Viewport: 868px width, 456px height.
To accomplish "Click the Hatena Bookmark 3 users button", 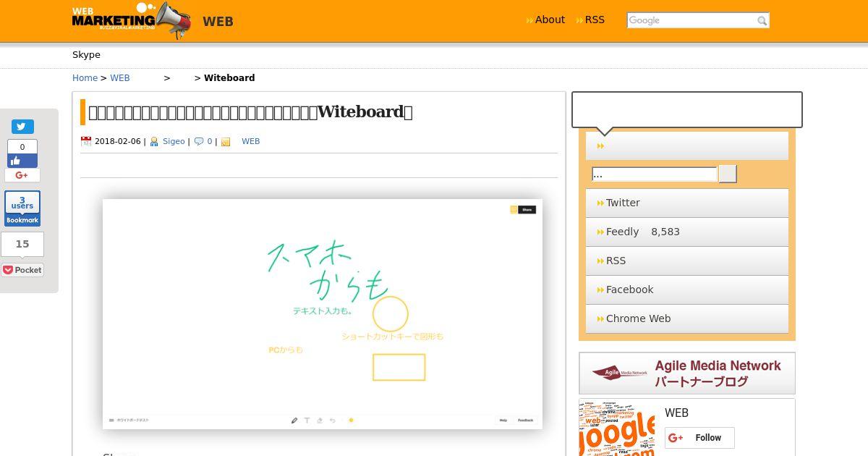I will (x=22, y=208).
